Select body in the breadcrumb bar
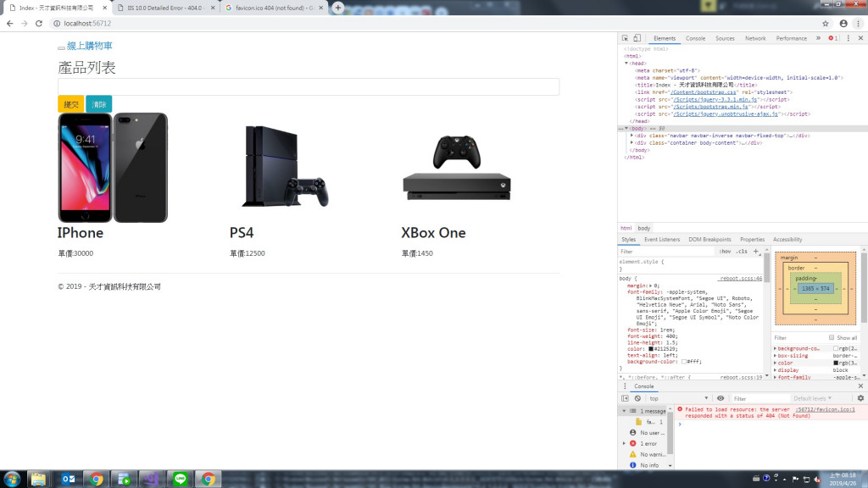Image resolution: width=868 pixels, height=488 pixels. [644, 228]
